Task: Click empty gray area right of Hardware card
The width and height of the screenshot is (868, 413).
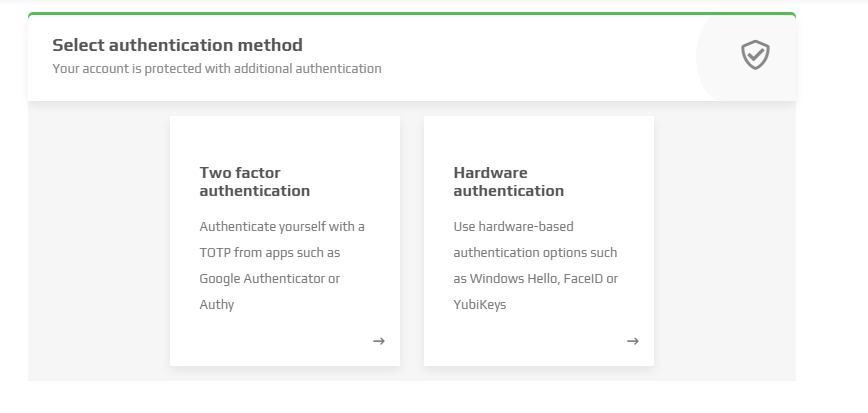Action: [725, 240]
